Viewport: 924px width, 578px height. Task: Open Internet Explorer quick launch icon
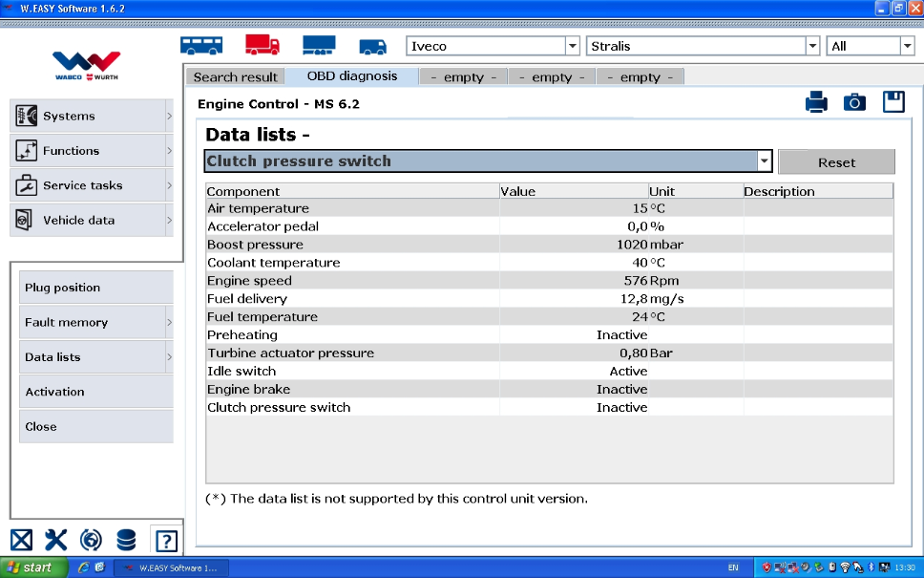83,567
